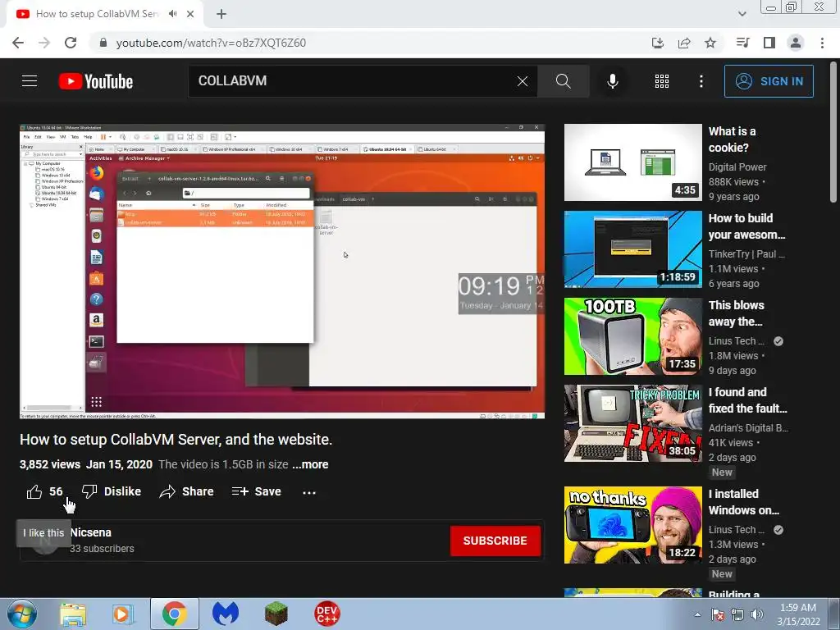Open the Digital Power channel name
Image resolution: width=840 pixels, height=630 pixels.
pyautogui.click(x=737, y=167)
